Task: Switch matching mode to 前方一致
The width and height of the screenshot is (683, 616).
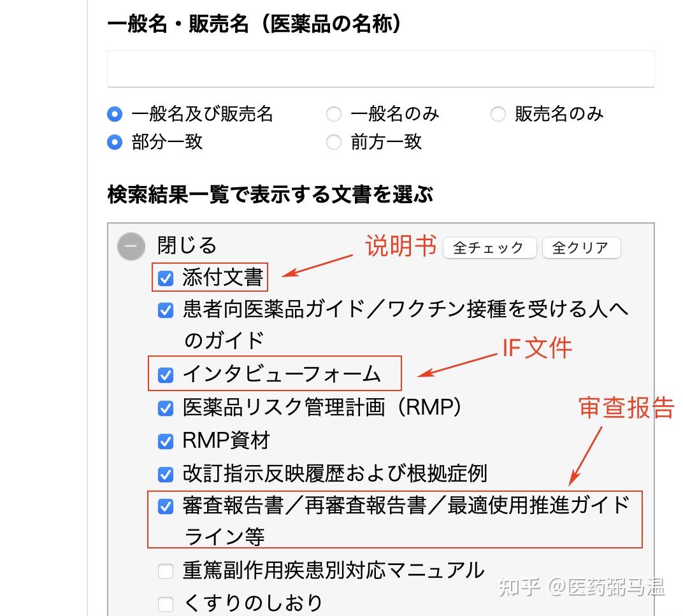Action: pyautogui.click(x=333, y=143)
